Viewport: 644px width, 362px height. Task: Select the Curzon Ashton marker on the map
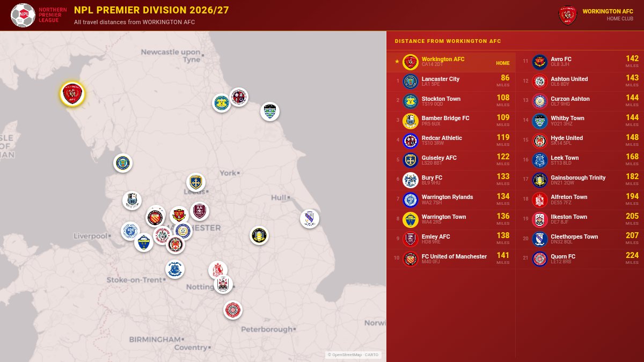coord(183,231)
